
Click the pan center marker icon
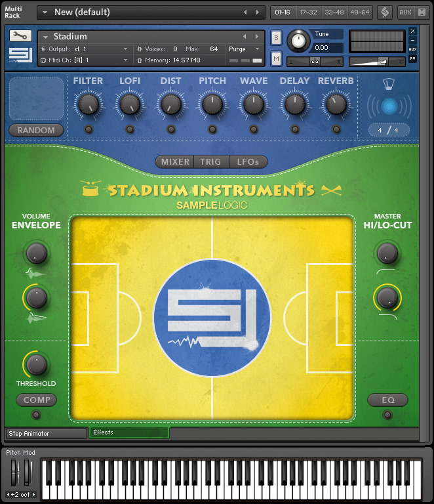(x=315, y=62)
